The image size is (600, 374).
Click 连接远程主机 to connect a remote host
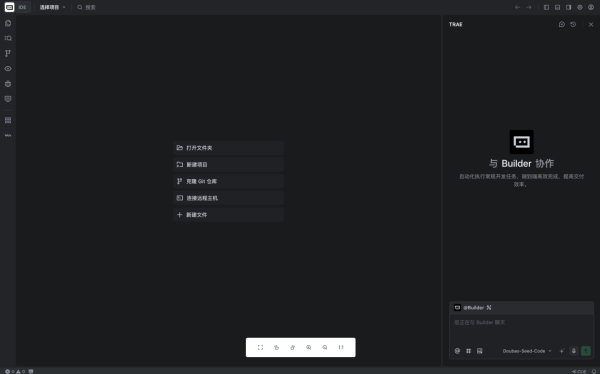coord(228,198)
